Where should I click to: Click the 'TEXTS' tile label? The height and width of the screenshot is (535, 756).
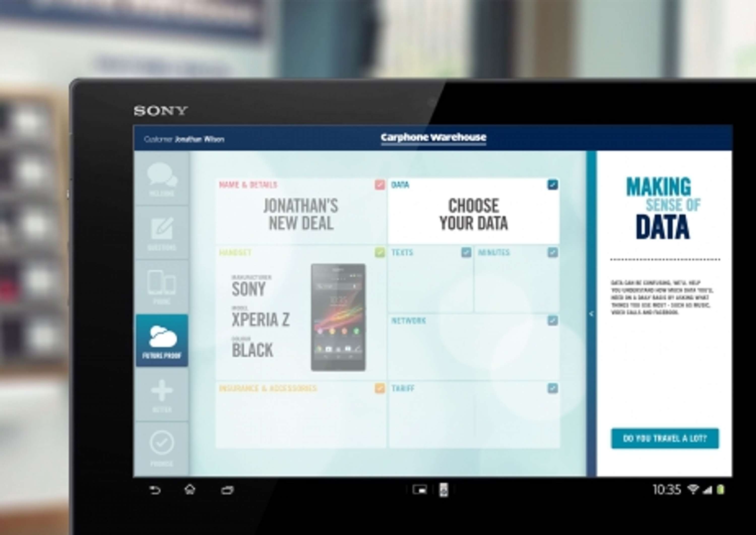402,253
